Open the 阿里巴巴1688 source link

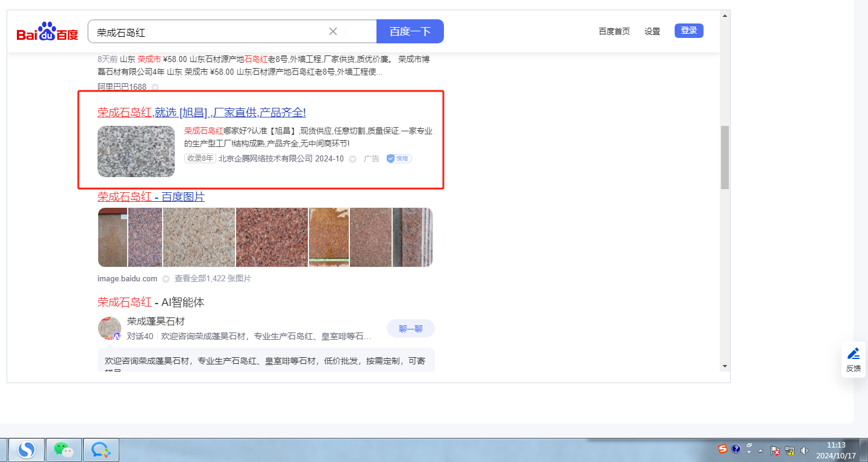[122, 87]
